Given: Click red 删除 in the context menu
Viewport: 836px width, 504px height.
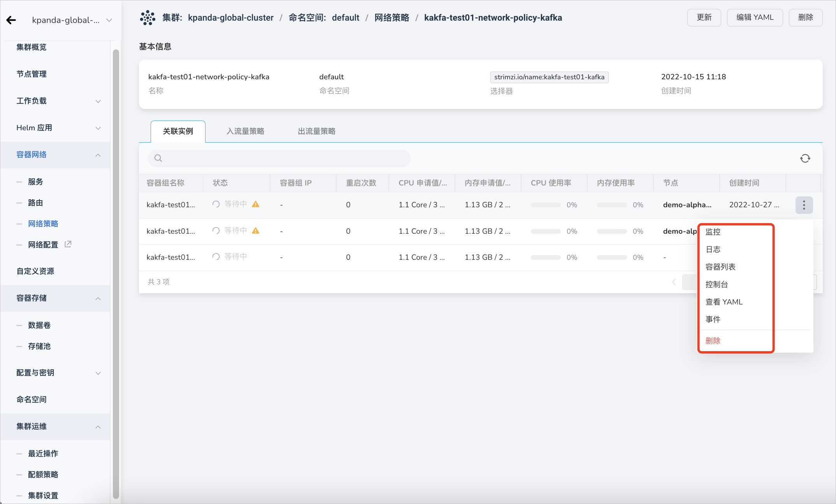Looking at the screenshot, I should 713,341.
